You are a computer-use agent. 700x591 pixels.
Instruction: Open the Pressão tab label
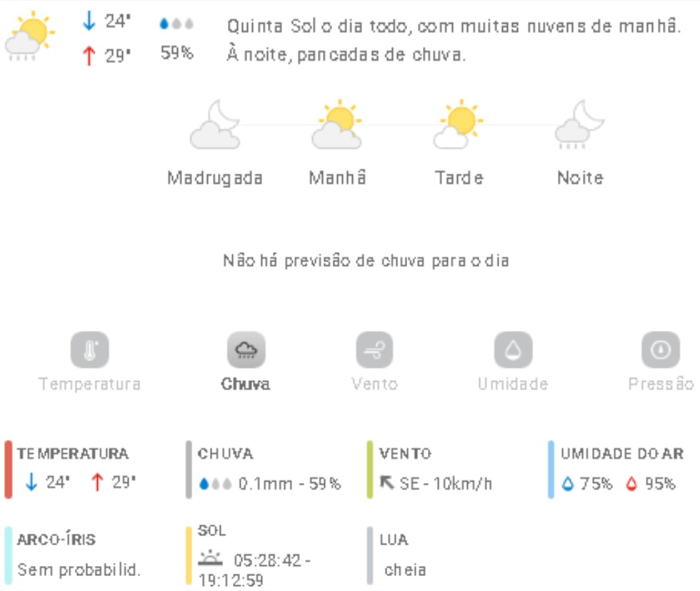coord(661,384)
